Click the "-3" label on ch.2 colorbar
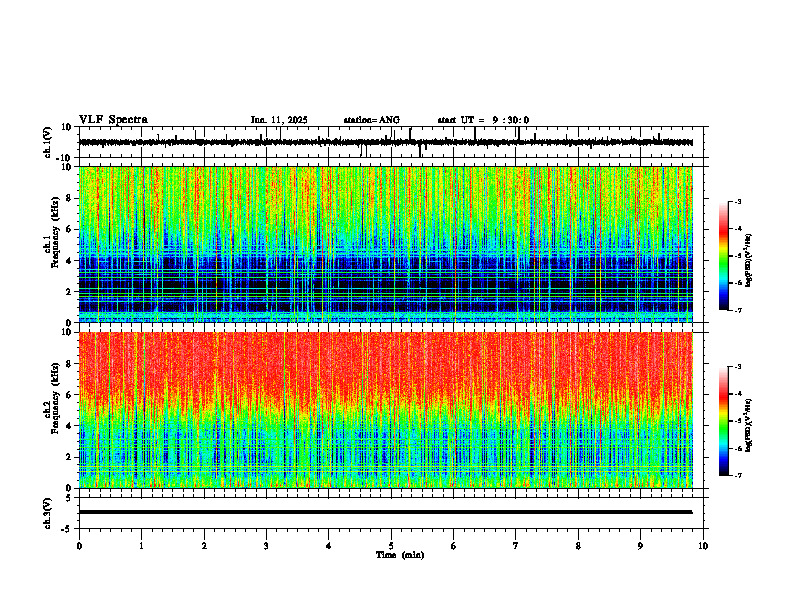The height and width of the screenshot is (612, 792). 737,367
